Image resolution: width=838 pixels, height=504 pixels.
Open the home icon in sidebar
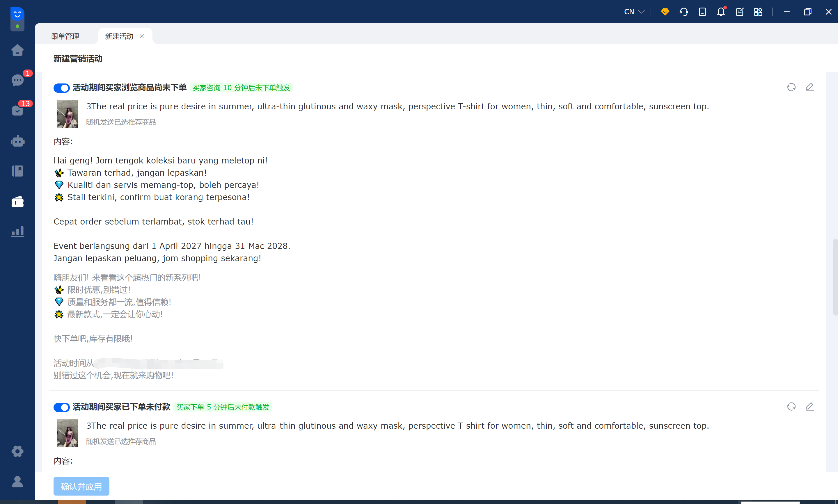pyautogui.click(x=17, y=50)
